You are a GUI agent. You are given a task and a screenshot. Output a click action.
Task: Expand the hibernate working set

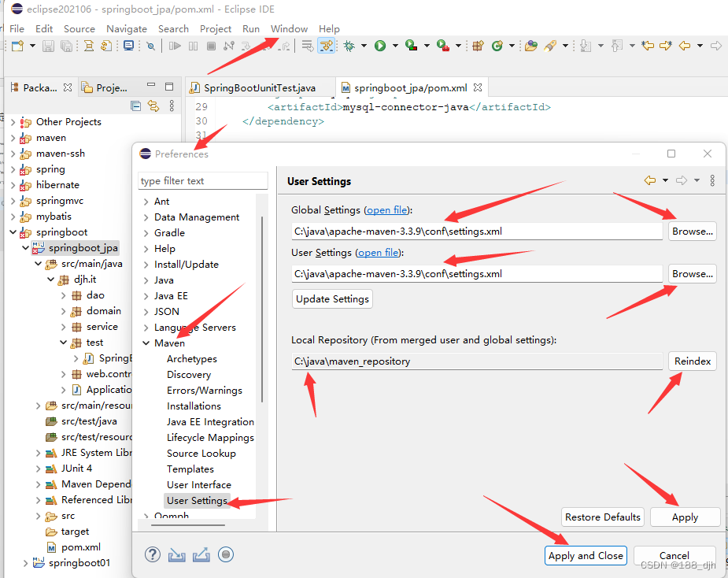tap(13, 185)
